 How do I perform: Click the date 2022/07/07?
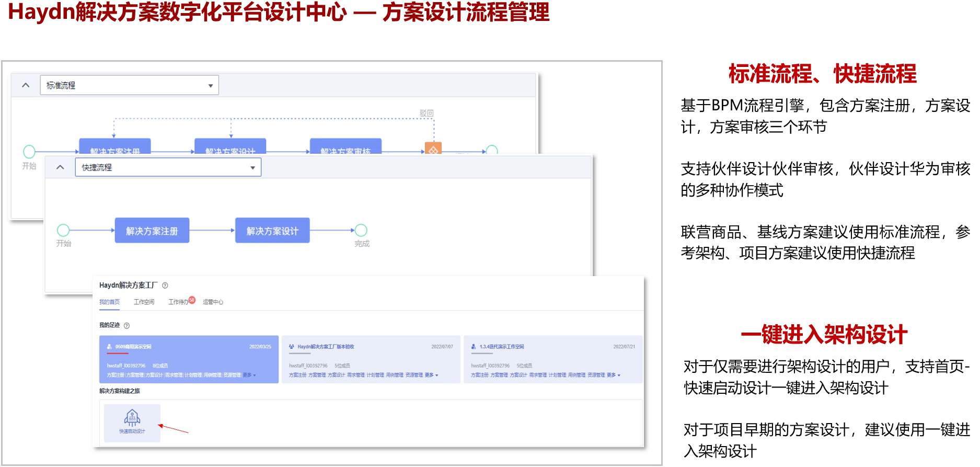pyautogui.click(x=442, y=347)
